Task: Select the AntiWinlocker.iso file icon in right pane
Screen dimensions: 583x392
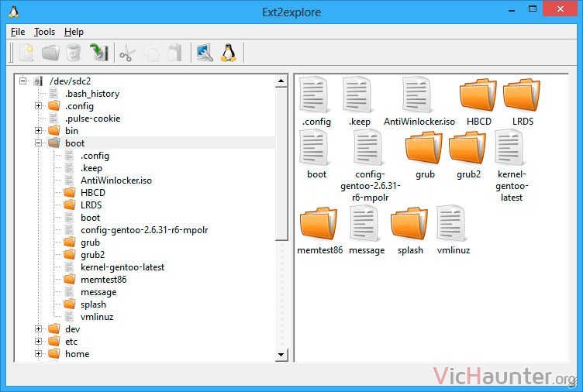Action: 417,95
